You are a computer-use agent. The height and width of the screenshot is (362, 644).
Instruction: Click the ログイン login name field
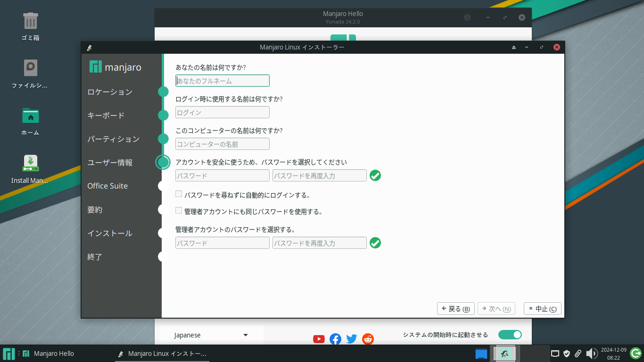click(223, 112)
